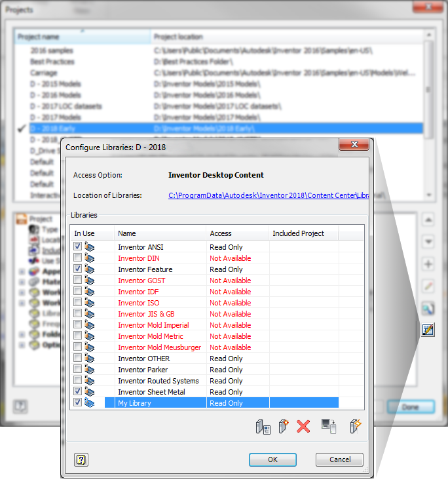The image size is (448, 487).
Task: Click Cancel in Configure Libraries dialog
Action: pyautogui.click(x=339, y=459)
